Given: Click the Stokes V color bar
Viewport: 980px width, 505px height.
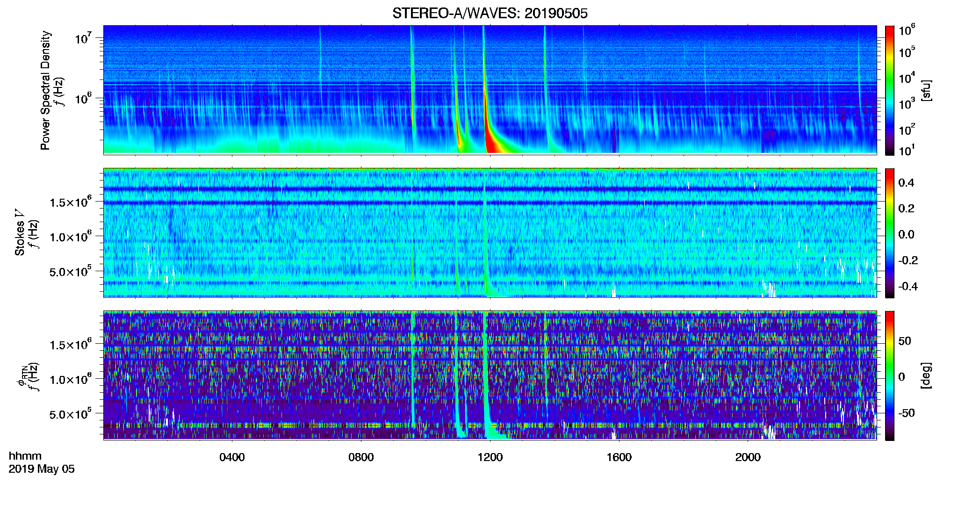Looking at the screenshot, I should coord(890,233).
